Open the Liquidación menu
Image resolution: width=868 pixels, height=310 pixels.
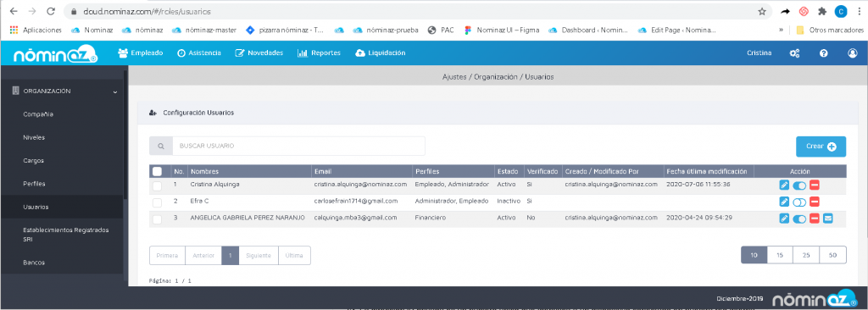381,53
